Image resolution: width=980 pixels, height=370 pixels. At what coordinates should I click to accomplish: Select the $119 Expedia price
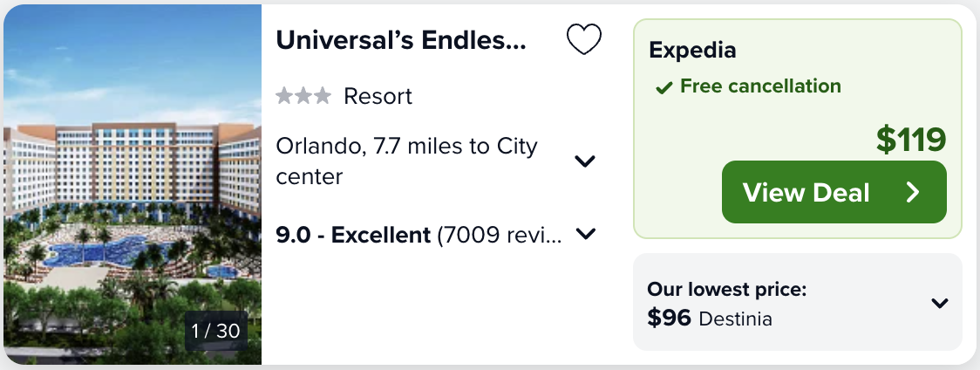pos(910,139)
